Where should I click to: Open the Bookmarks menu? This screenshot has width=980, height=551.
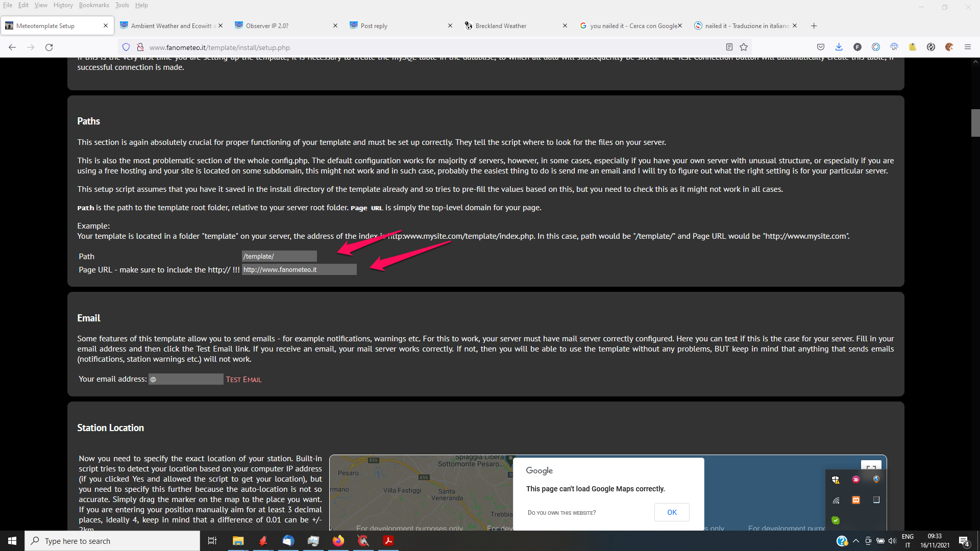coord(94,5)
